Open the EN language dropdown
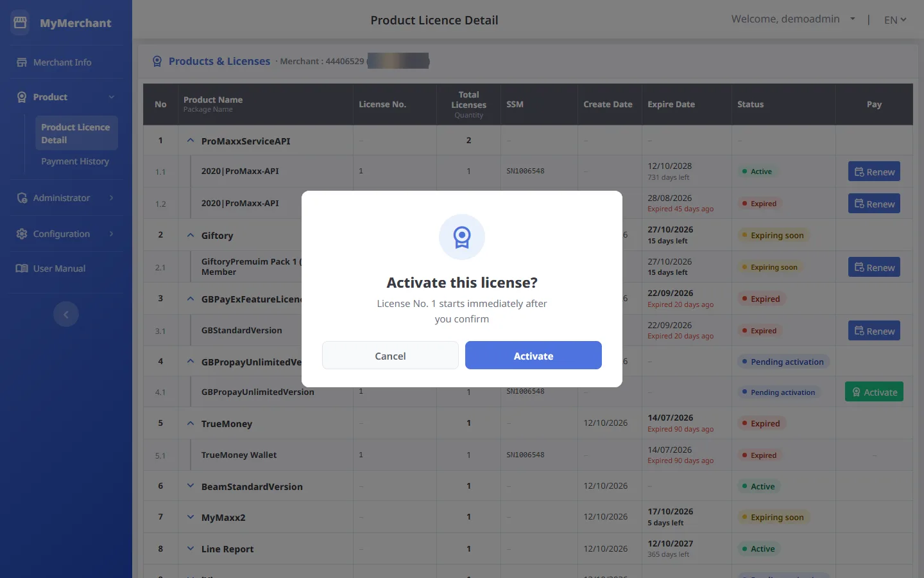Image resolution: width=924 pixels, height=578 pixels. 895,20
